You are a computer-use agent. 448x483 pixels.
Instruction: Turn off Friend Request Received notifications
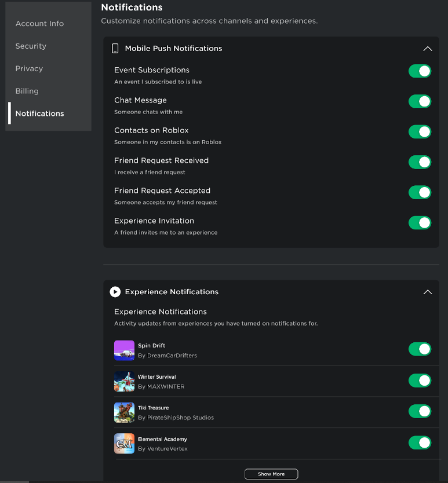click(x=420, y=162)
